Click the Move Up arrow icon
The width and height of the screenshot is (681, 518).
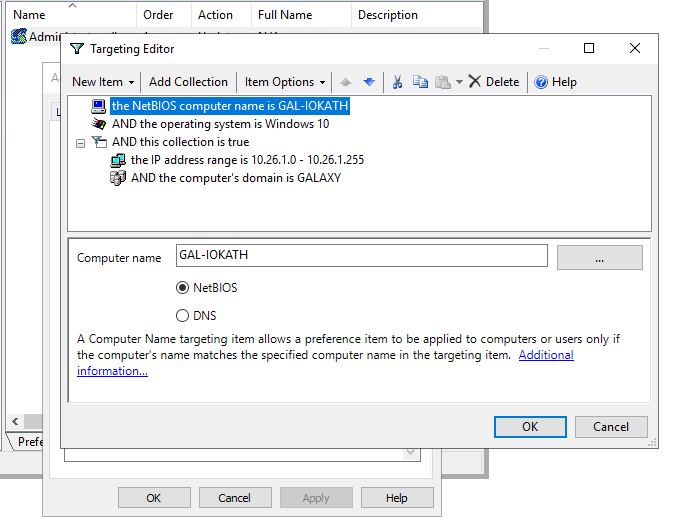point(347,82)
